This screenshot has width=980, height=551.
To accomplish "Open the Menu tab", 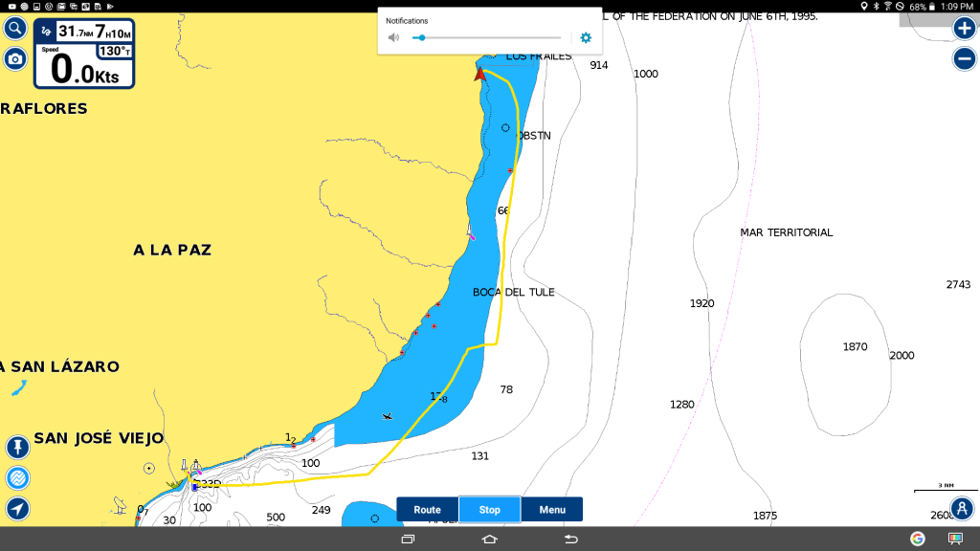I will 552,510.
